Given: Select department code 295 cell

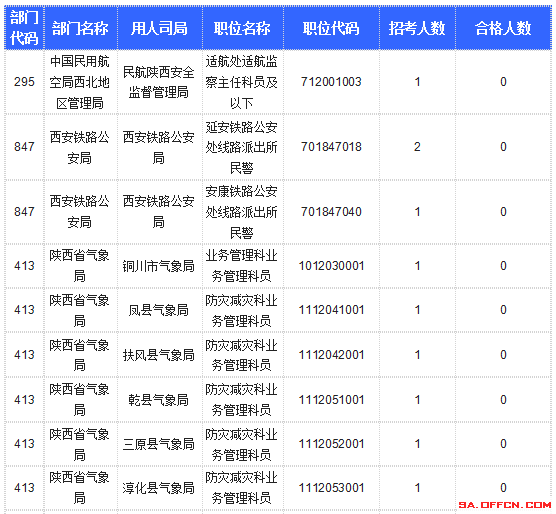Looking at the screenshot, I should (24, 82).
